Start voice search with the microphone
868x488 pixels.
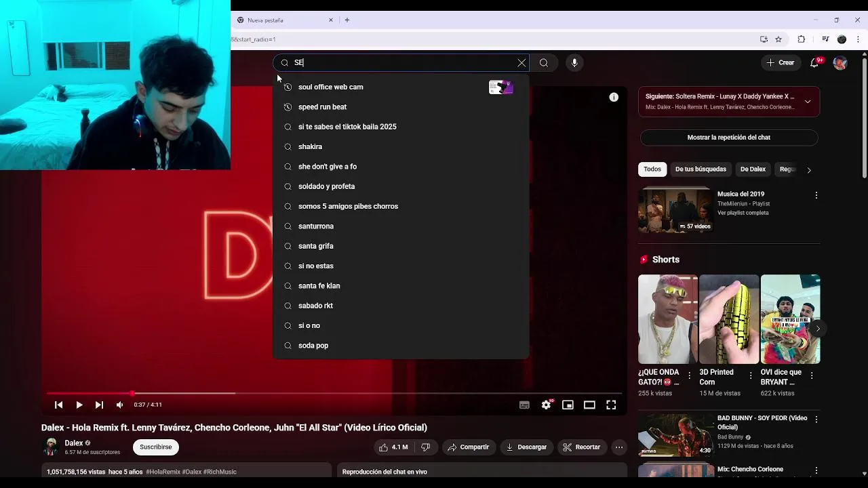574,62
